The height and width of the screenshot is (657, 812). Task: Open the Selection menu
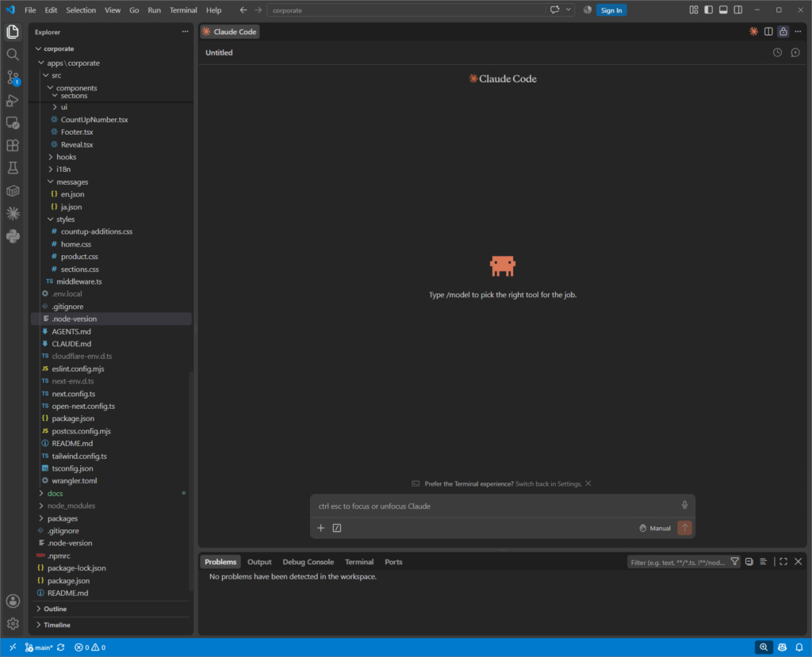81,10
